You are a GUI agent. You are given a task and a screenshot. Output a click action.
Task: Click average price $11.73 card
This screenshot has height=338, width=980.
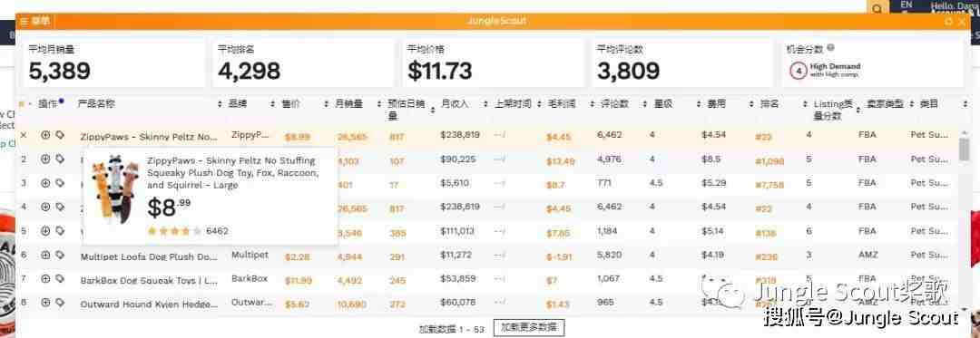click(x=493, y=63)
